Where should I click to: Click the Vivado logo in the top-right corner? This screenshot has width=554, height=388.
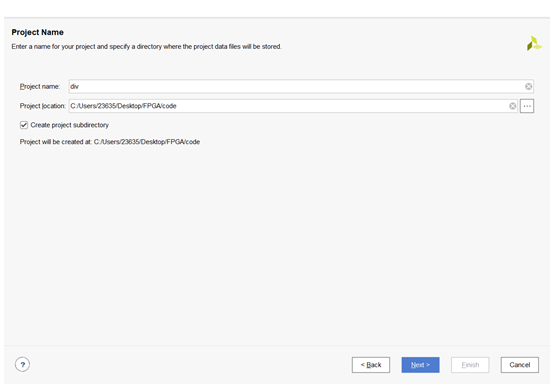click(x=534, y=43)
